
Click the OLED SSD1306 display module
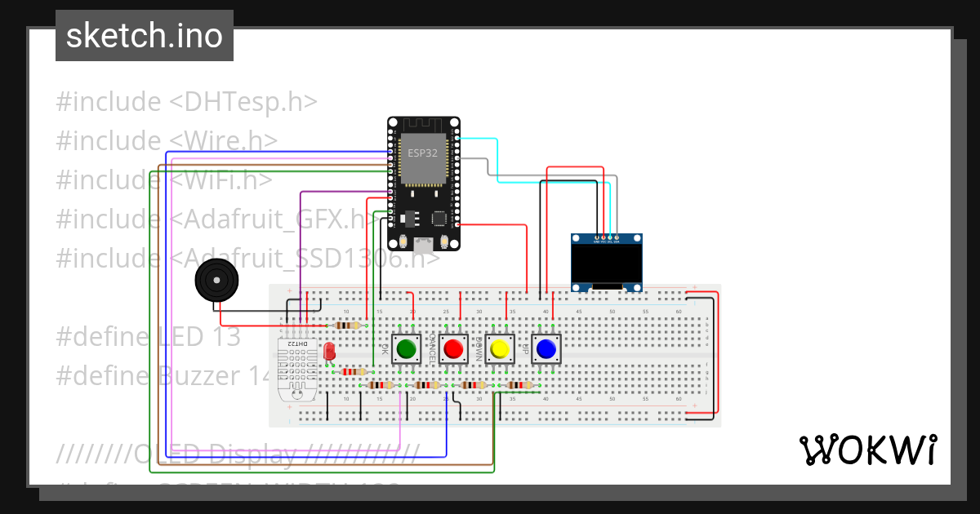605,261
